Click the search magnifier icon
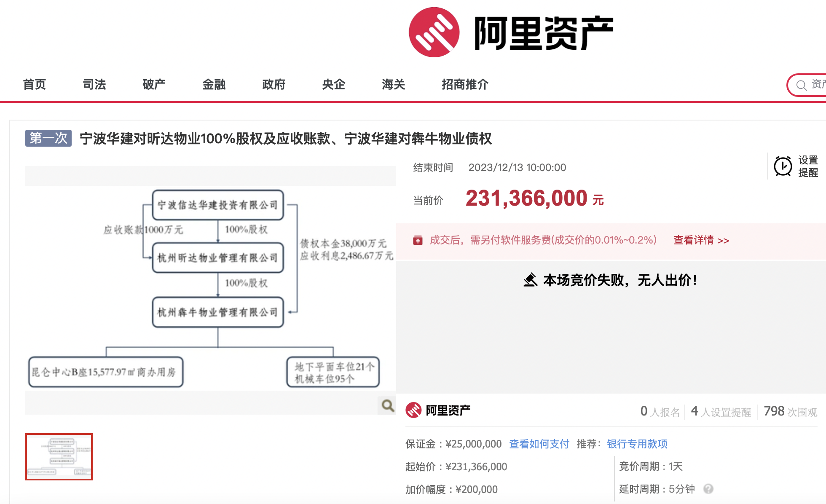Image resolution: width=826 pixels, height=504 pixels. point(802,86)
